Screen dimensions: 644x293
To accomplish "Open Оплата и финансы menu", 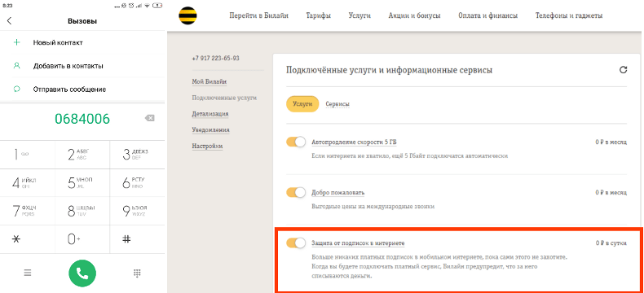I will click(488, 15).
